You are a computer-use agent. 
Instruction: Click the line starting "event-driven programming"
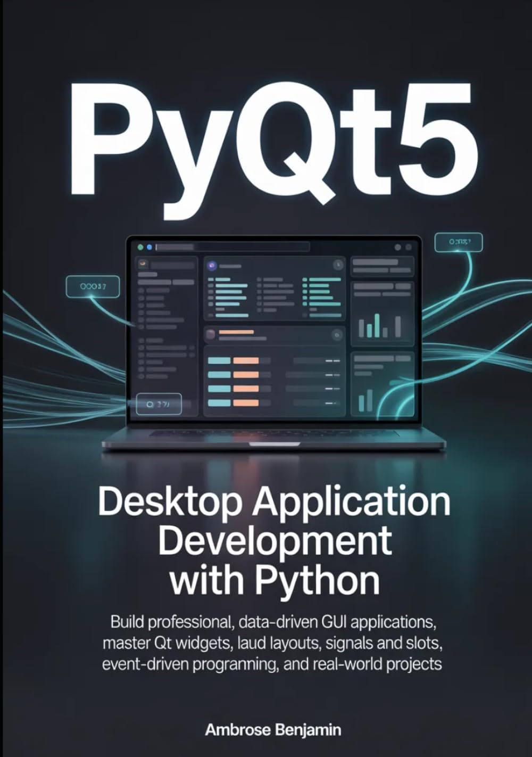pos(273,664)
